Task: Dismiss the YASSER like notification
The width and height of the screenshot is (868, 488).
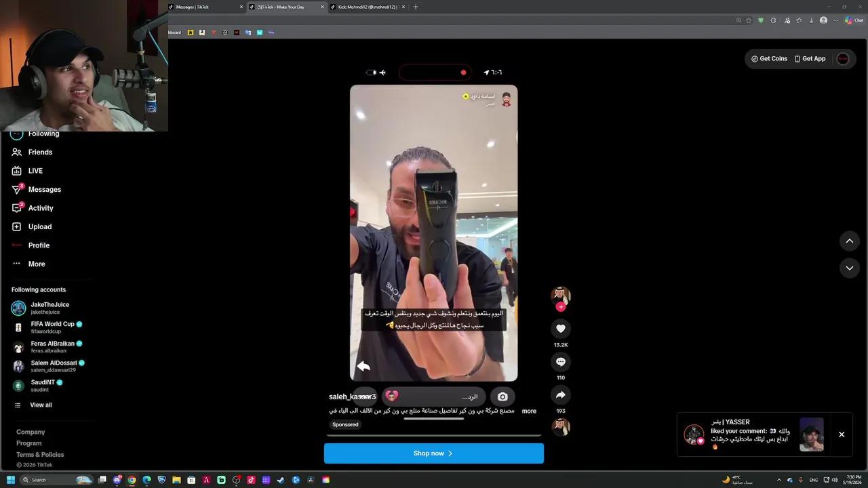Action: point(842,434)
